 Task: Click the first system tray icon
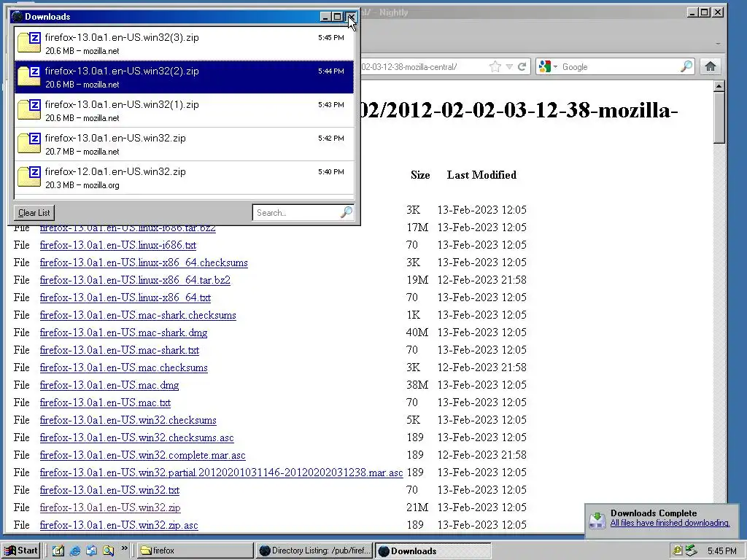tap(677, 551)
